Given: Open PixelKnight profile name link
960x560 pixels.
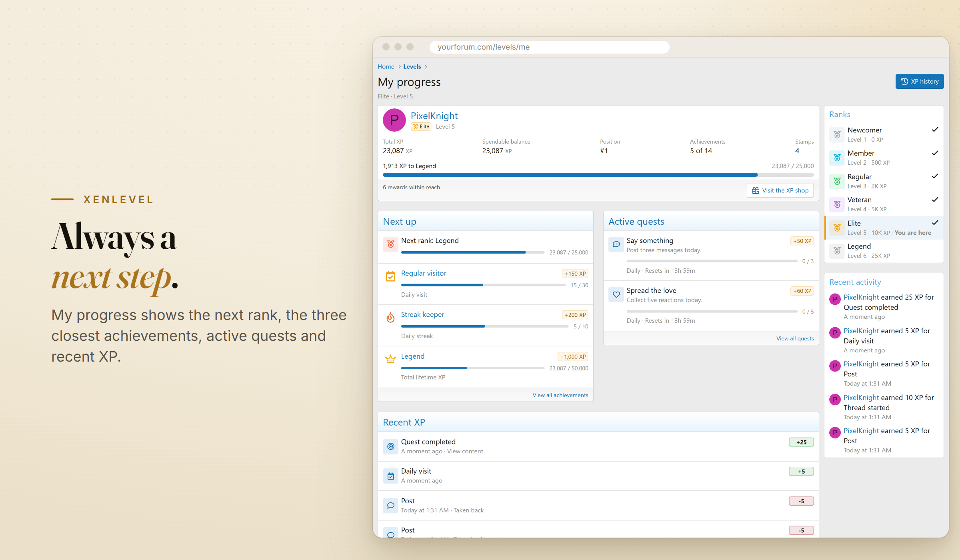Looking at the screenshot, I should 434,116.
